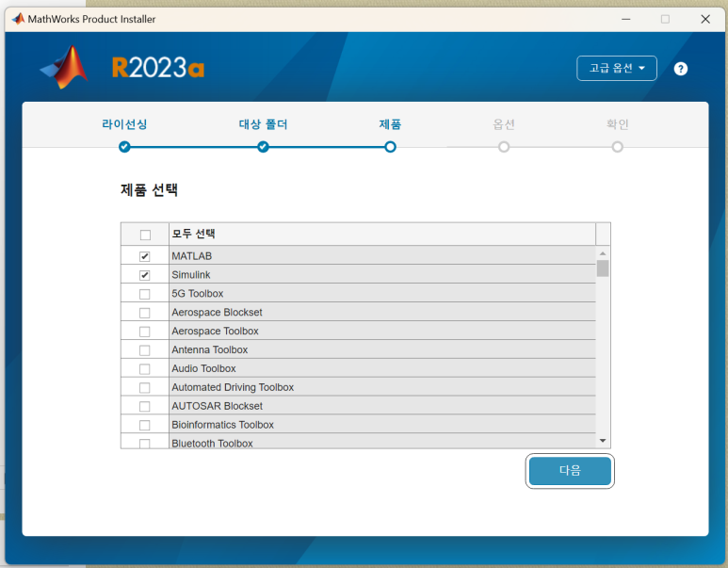Click the MATLAB logo in header
Viewport: 728px width, 568px height.
pos(64,67)
